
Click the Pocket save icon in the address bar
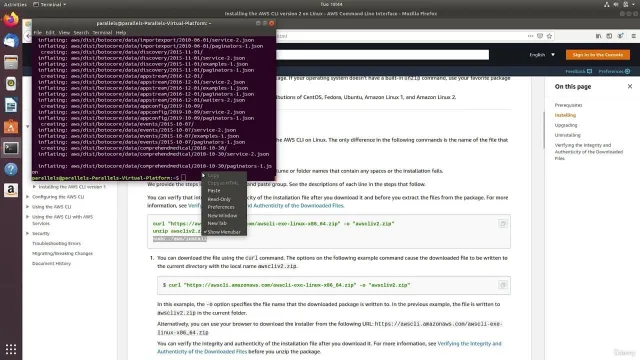pos(540,36)
